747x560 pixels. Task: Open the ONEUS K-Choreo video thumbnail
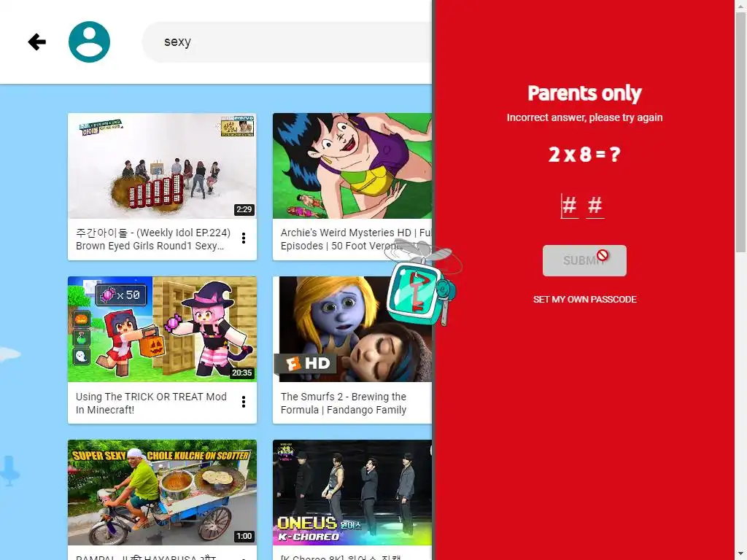pyautogui.click(x=352, y=492)
